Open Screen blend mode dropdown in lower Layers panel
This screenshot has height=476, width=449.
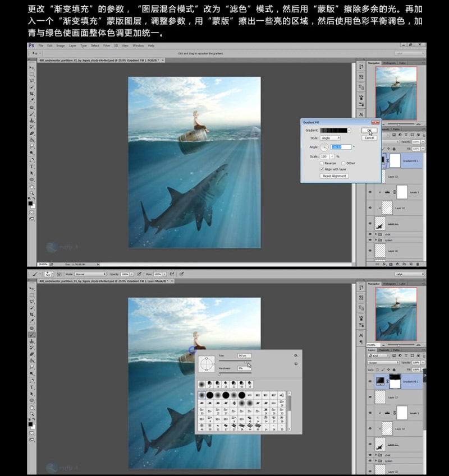click(383, 362)
